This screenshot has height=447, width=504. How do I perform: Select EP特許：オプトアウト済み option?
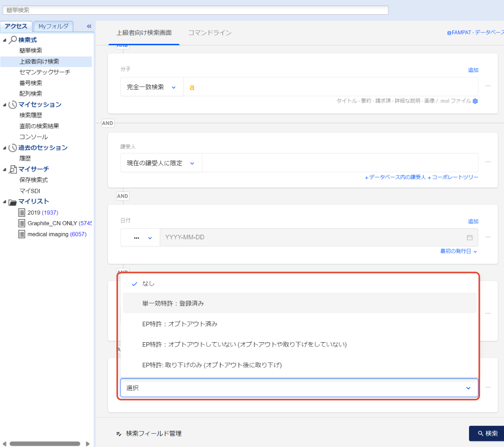click(x=299, y=324)
